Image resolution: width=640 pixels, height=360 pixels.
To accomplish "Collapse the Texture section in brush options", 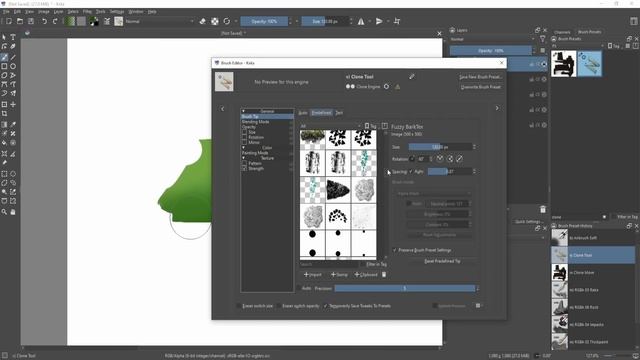I will click(x=243, y=158).
